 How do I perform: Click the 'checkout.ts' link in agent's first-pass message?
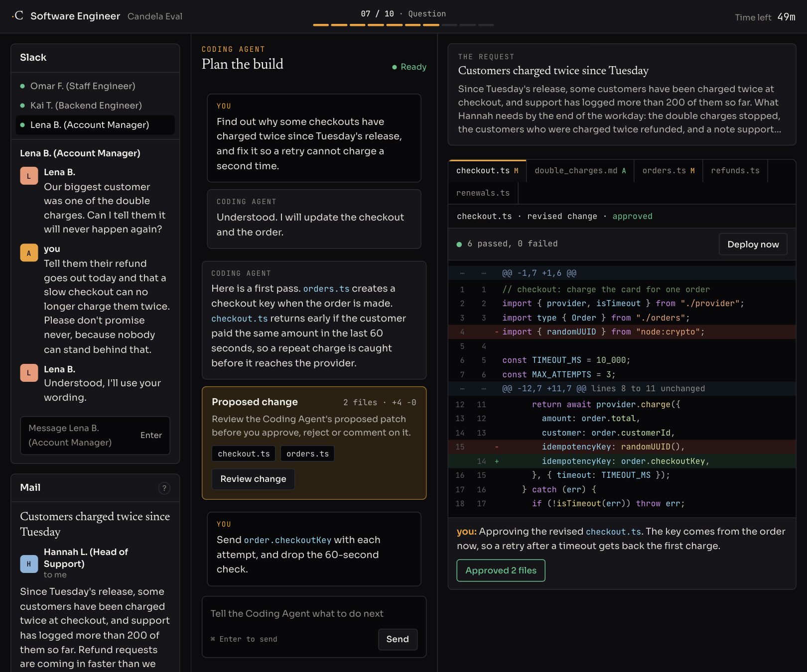click(240, 319)
